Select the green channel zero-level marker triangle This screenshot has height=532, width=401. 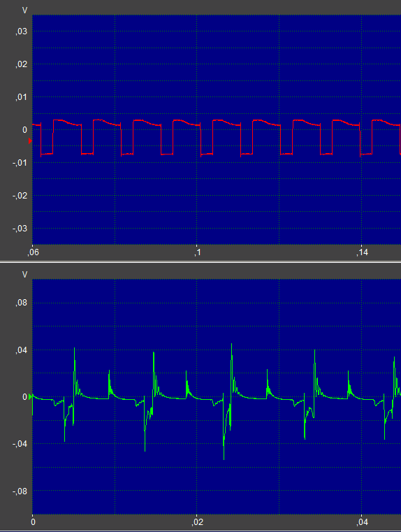tap(31, 396)
